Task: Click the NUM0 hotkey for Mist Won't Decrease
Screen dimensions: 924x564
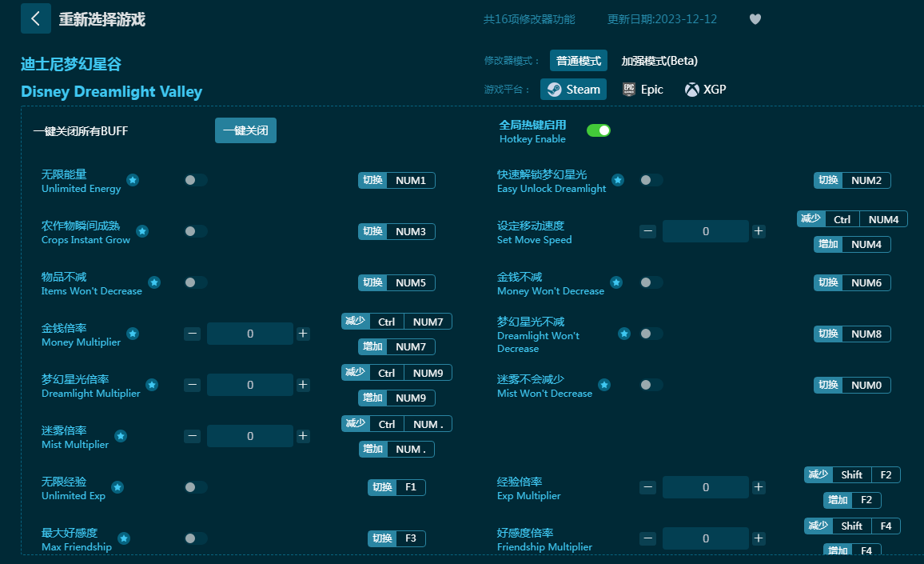Action: pyautogui.click(x=852, y=386)
